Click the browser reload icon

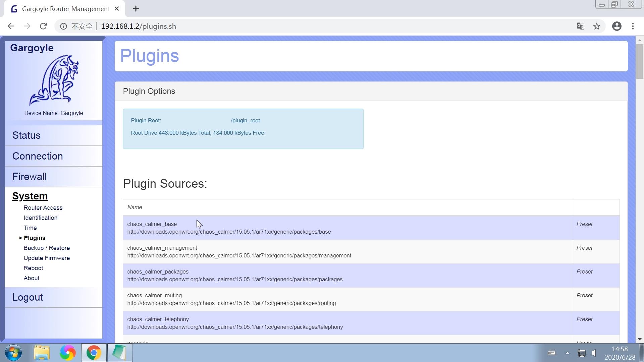[x=43, y=26]
